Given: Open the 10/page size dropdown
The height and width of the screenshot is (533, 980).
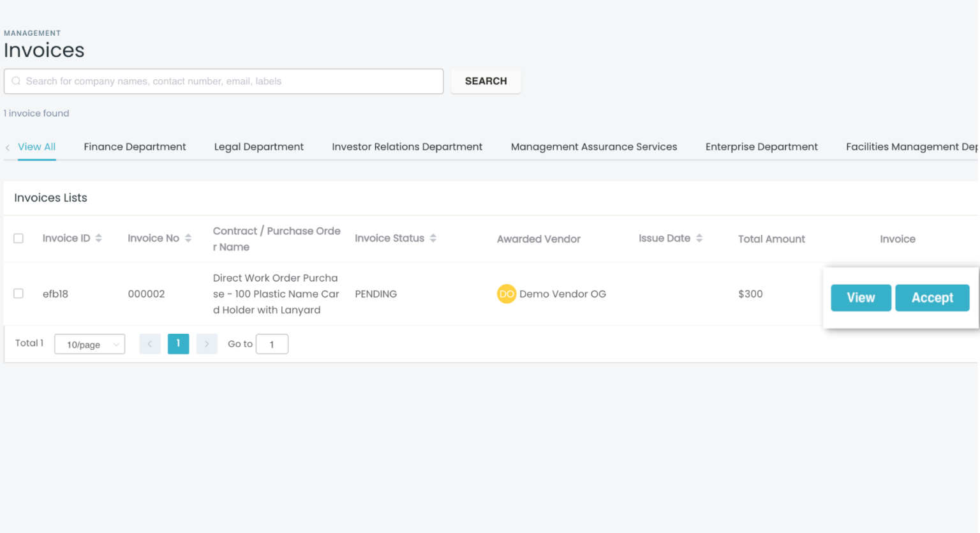Looking at the screenshot, I should point(90,344).
